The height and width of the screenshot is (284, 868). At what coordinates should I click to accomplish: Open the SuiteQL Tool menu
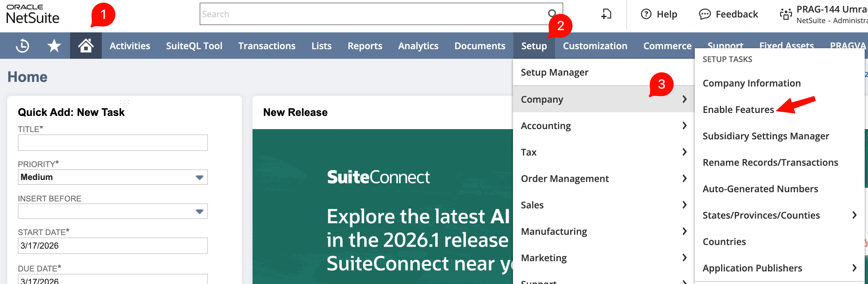(194, 46)
